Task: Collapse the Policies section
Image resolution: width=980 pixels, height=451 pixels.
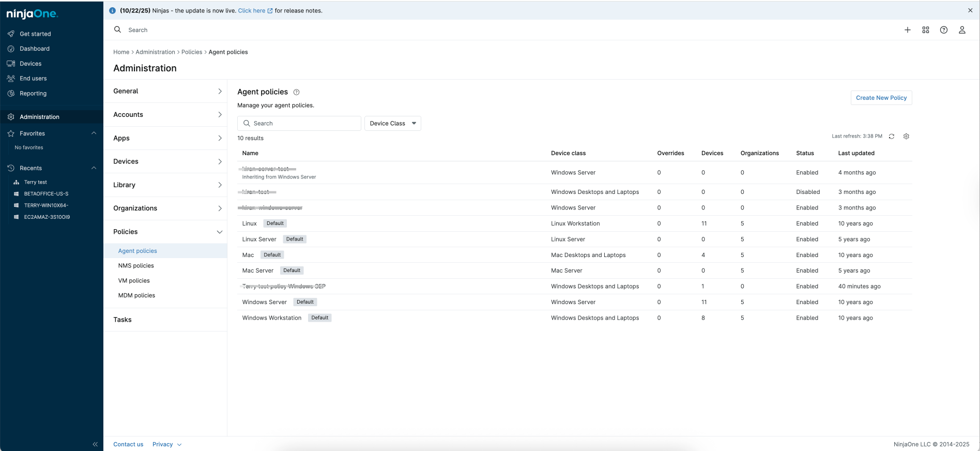Action: (x=219, y=232)
